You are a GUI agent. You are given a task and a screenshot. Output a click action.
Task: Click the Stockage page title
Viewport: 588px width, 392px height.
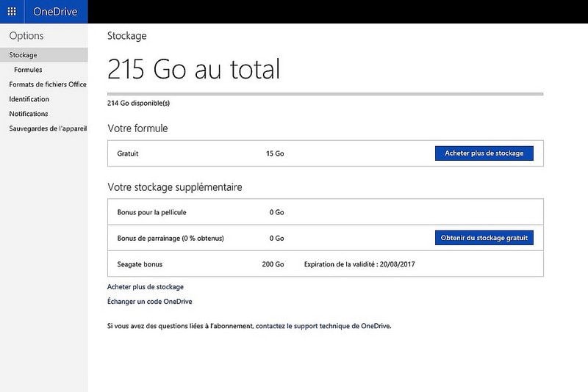click(127, 36)
